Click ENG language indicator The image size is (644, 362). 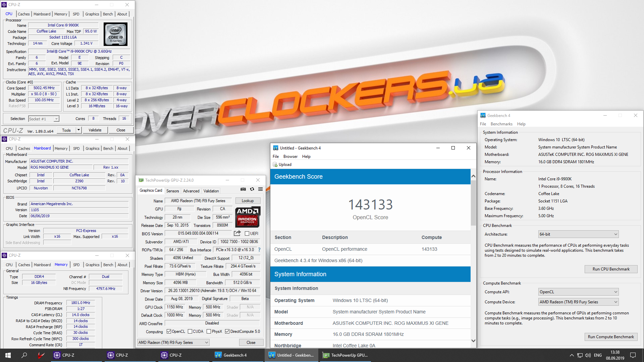pos(598,355)
